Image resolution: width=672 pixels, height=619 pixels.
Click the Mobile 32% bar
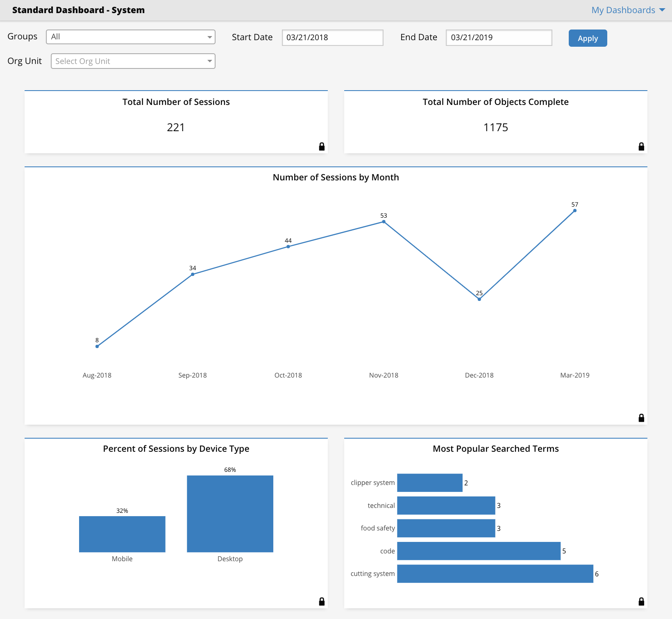point(122,534)
